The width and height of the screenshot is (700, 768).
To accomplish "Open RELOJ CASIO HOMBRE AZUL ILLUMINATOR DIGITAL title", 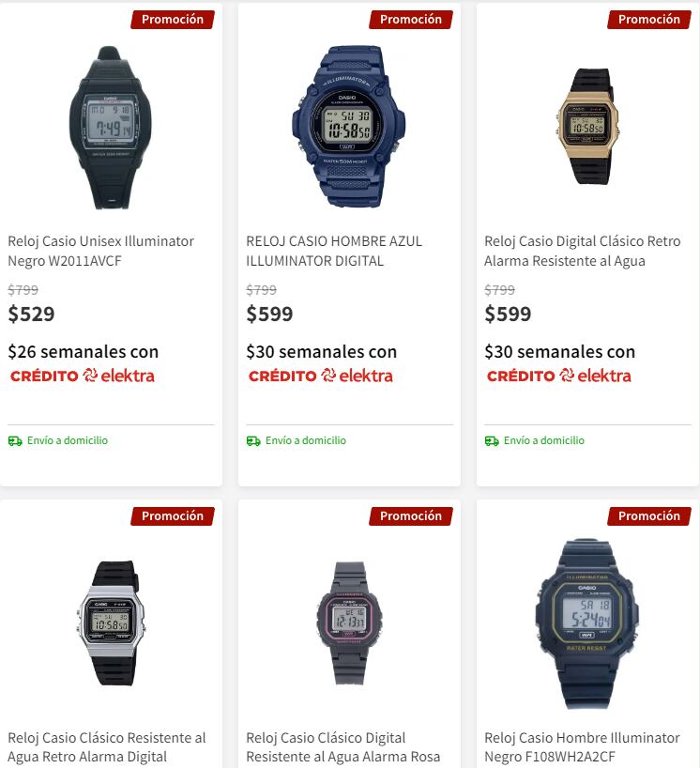I will (334, 251).
